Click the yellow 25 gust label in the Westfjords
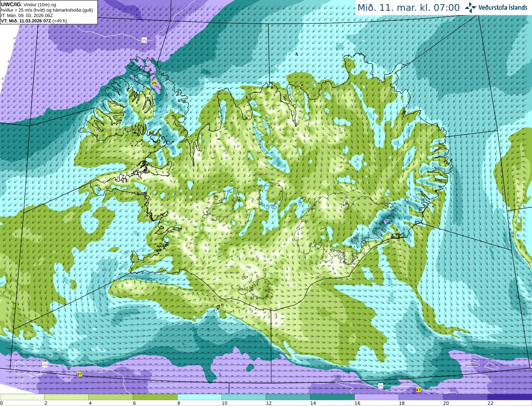This screenshot has width=532, height=406. click(154, 83)
